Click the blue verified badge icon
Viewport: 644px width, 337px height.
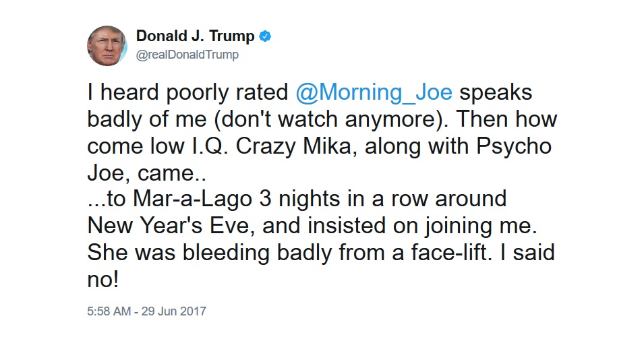pyautogui.click(x=265, y=36)
